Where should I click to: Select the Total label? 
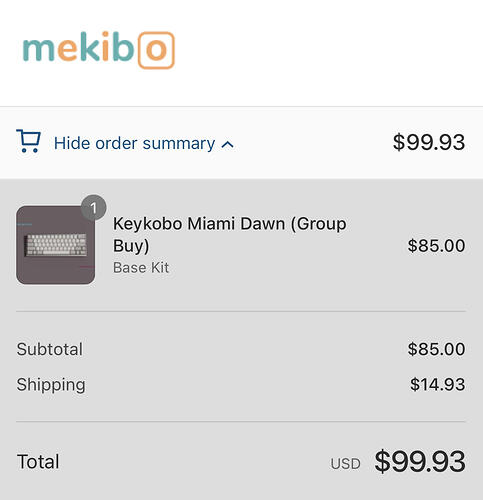pyautogui.click(x=38, y=462)
